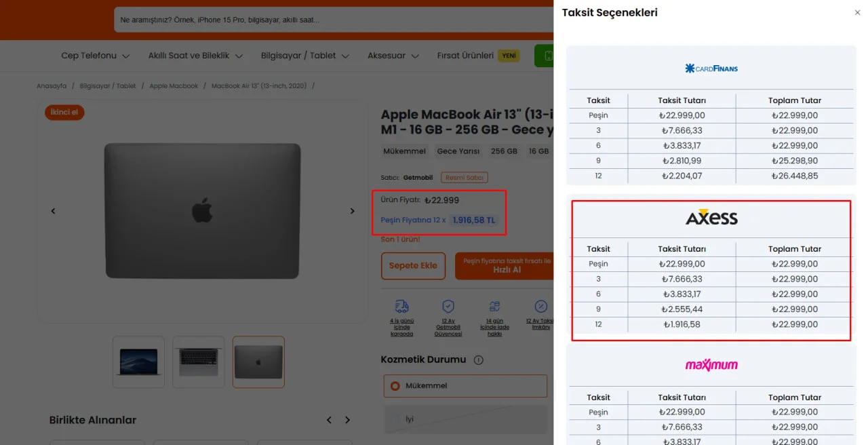Click Sepete Ekle button

coord(413,266)
